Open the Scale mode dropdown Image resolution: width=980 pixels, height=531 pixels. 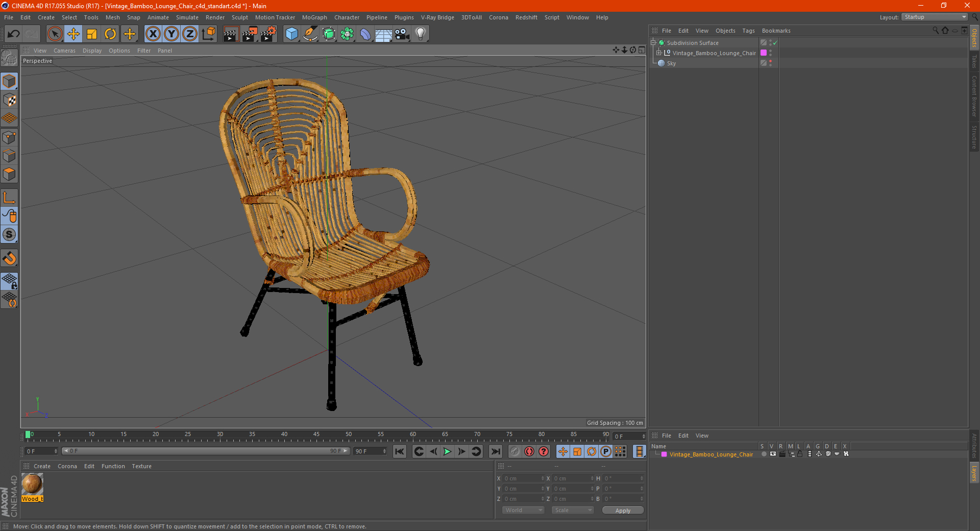coord(573,510)
